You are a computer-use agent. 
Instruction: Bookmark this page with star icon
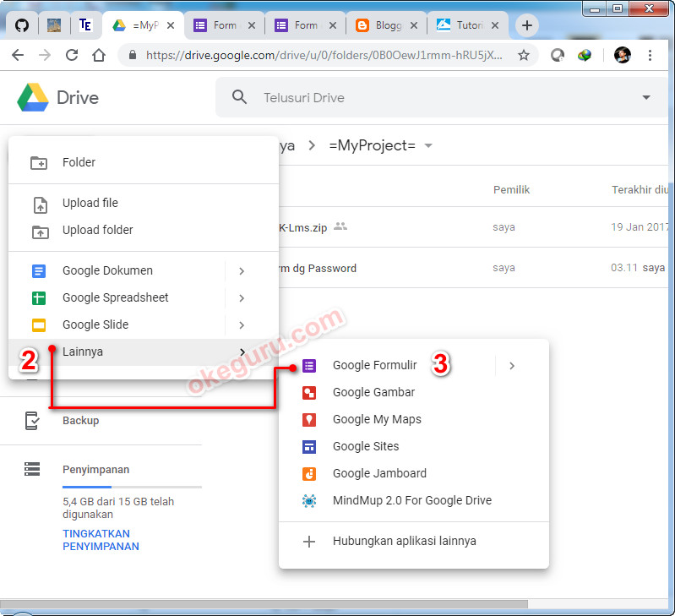(x=524, y=55)
